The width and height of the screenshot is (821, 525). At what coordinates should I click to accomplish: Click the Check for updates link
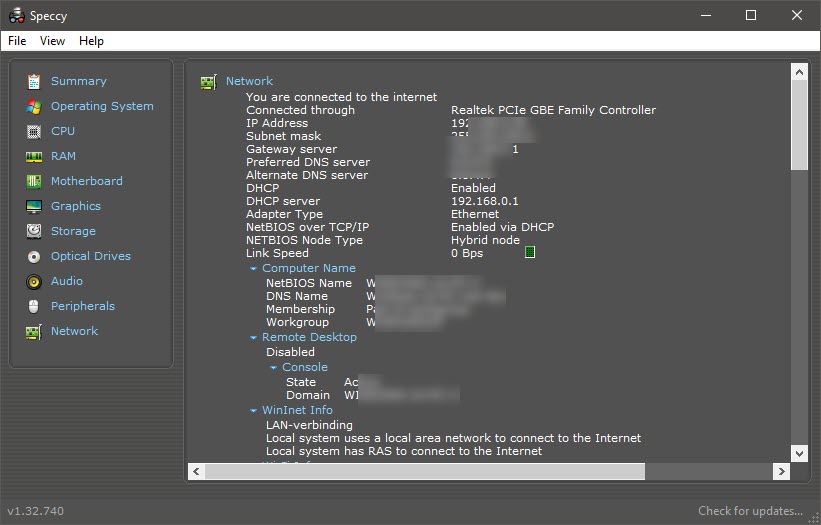point(750,511)
